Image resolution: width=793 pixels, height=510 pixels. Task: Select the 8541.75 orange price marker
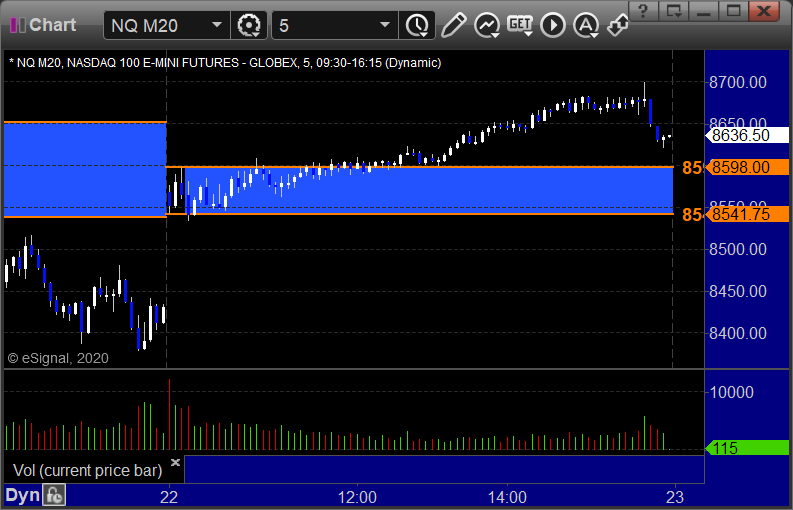click(x=747, y=214)
